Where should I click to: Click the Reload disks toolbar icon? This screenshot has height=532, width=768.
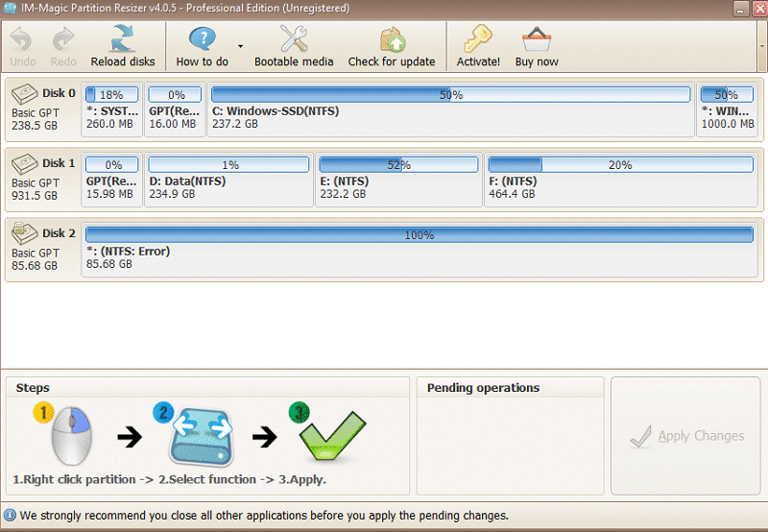point(122,39)
